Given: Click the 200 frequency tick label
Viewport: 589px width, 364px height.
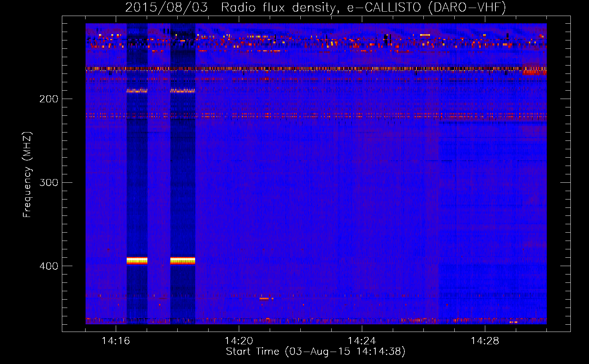Looking at the screenshot, I should point(49,99).
